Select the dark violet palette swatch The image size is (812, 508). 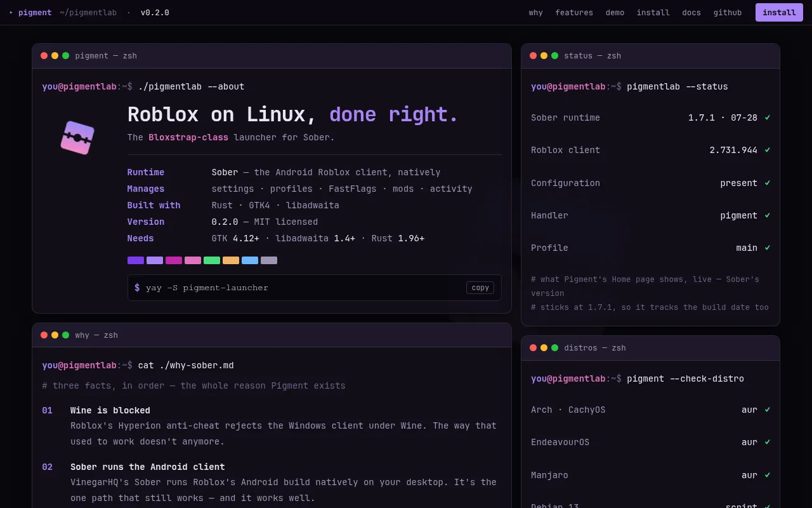136,260
